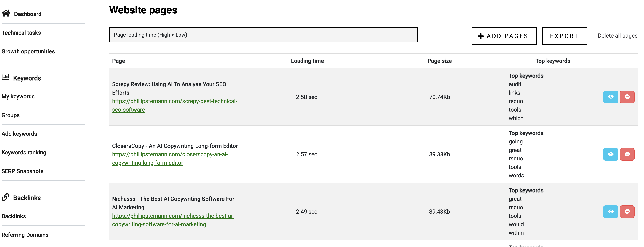Viewport: 644px width, 247px height.
Task: Open Technical tasks in the sidebar
Action: (x=21, y=33)
